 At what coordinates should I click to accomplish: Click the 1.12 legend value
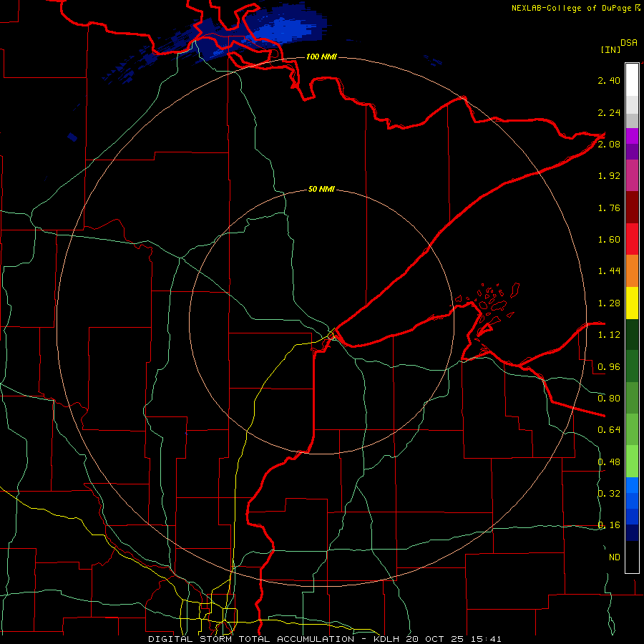pos(609,335)
